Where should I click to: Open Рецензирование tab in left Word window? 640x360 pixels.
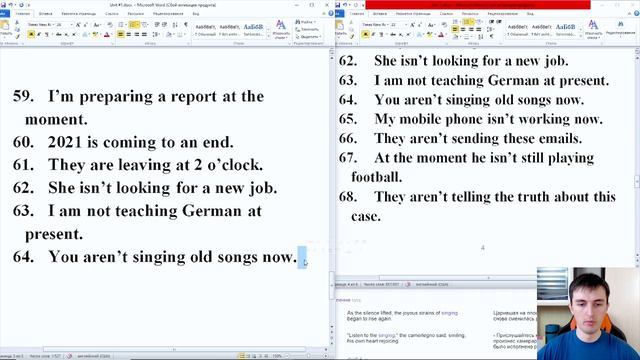168,13
